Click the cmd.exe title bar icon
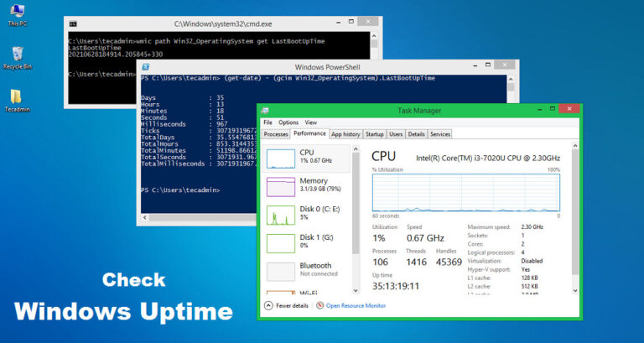This screenshot has height=343, width=644. pos(74,24)
